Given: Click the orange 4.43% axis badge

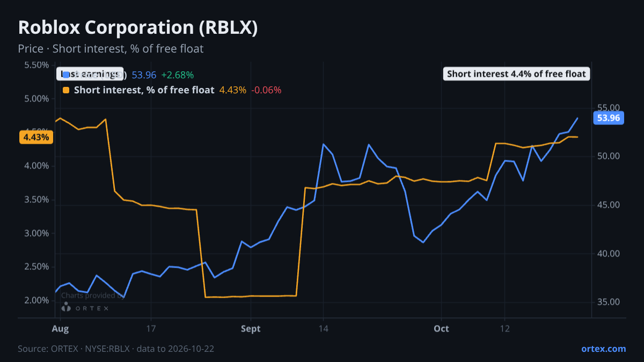Looking at the screenshot, I should [36, 137].
